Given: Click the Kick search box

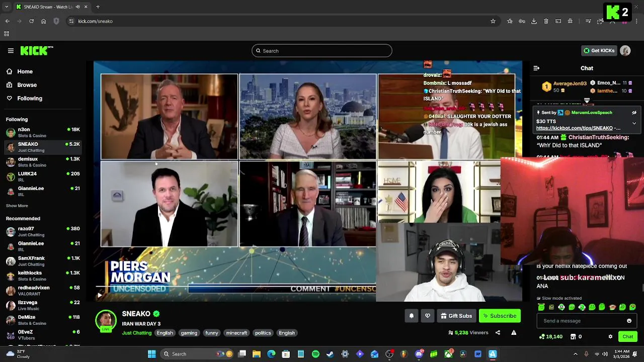Looking at the screenshot, I should [322, 51].
